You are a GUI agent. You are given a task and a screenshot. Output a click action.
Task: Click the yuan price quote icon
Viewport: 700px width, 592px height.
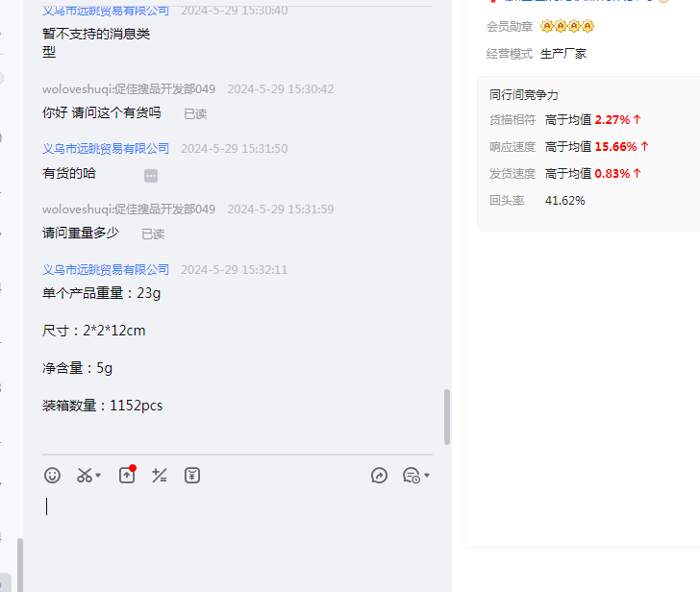click(192, 476)
